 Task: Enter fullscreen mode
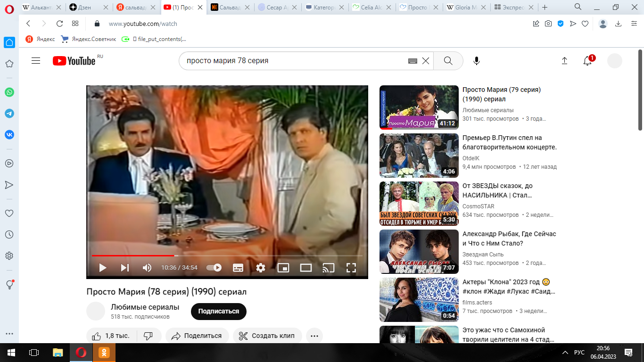(351, 268)
